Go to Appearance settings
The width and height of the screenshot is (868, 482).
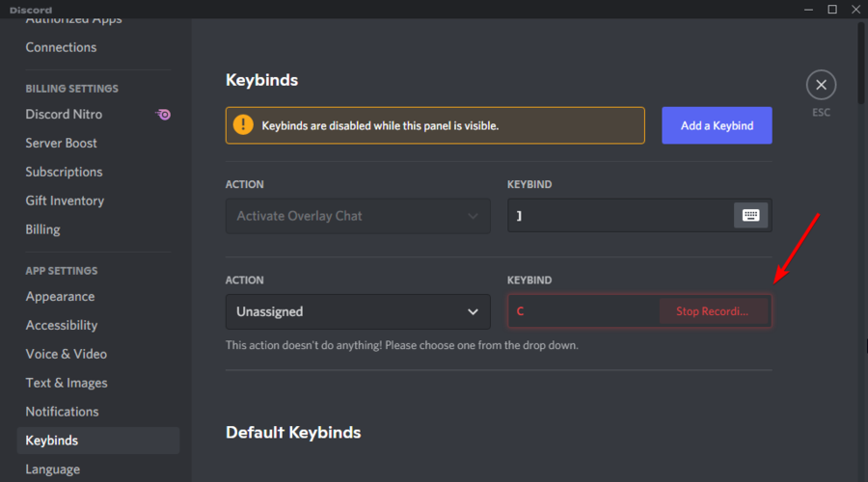tap(60, 297)
